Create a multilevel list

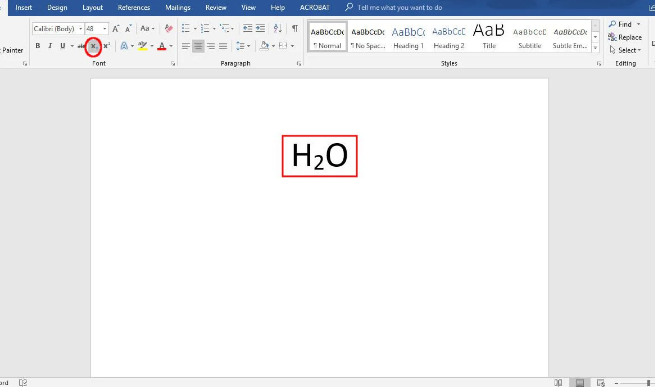pos(225,28)
